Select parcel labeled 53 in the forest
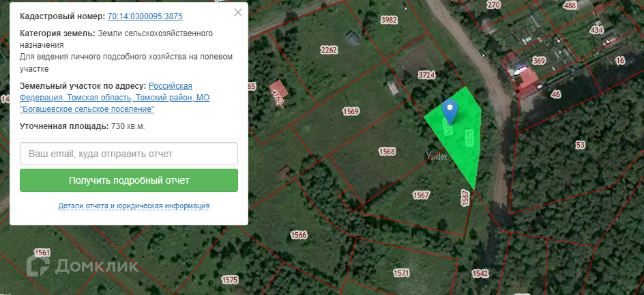Screen dimensions: 644x295 click(x=581, y=145)
